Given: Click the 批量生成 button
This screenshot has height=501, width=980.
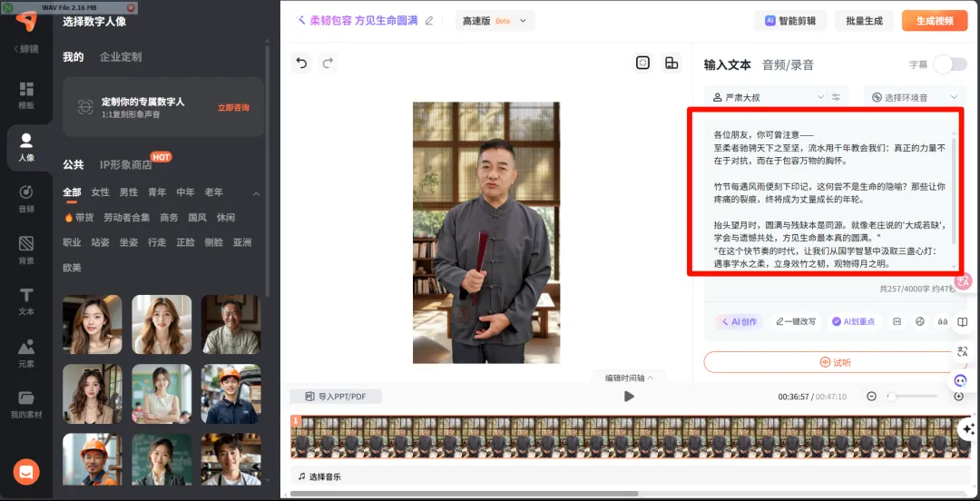Looking at the screenshot, I should (865, 21).
